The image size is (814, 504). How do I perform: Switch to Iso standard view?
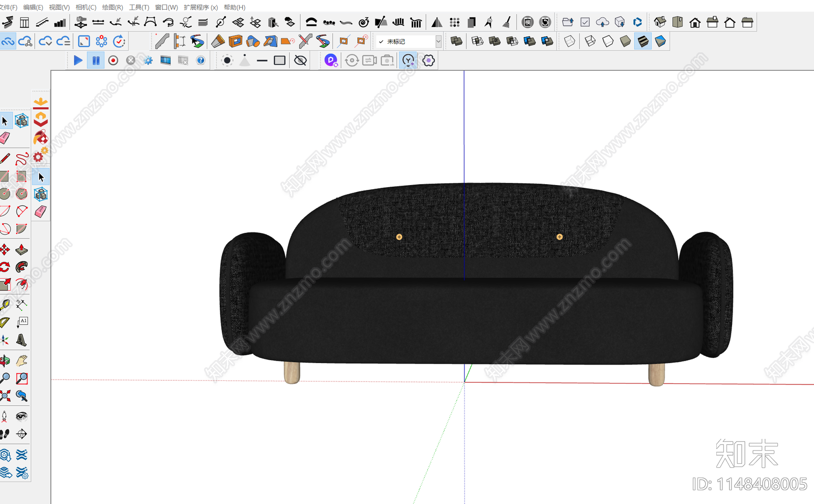pyautogui.click(x=660, y=22)
